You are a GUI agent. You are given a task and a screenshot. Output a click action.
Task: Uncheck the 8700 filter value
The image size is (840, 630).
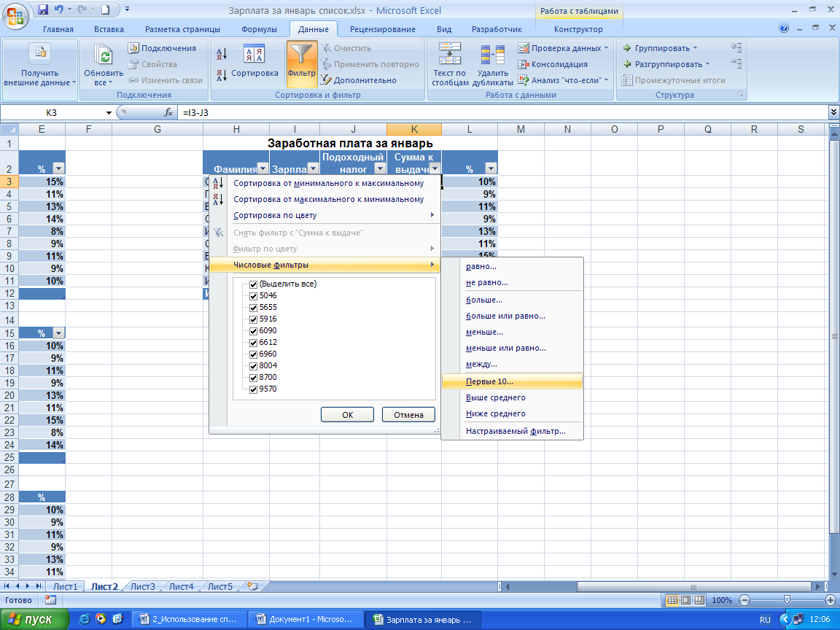click(x=254, y=378)
